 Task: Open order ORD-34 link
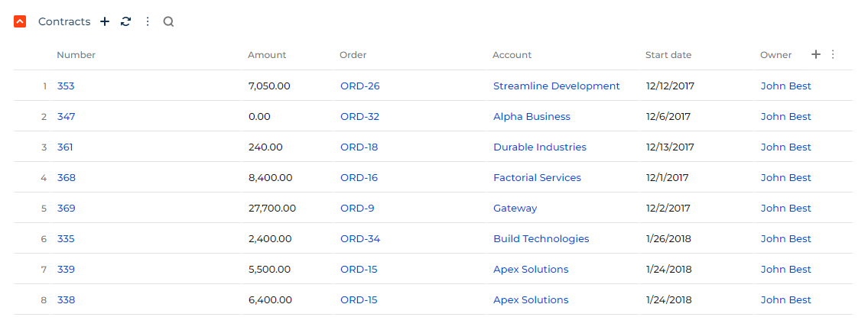coord(360,239)
